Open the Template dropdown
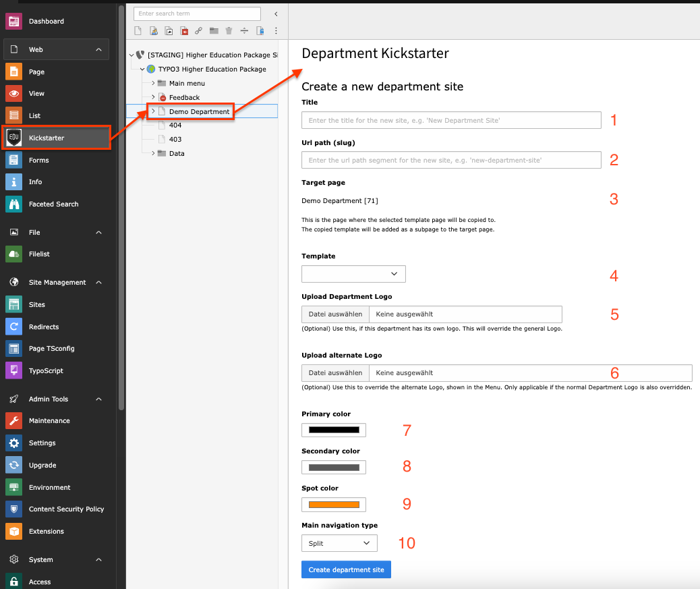700x589 pixels. coord(353,274)
